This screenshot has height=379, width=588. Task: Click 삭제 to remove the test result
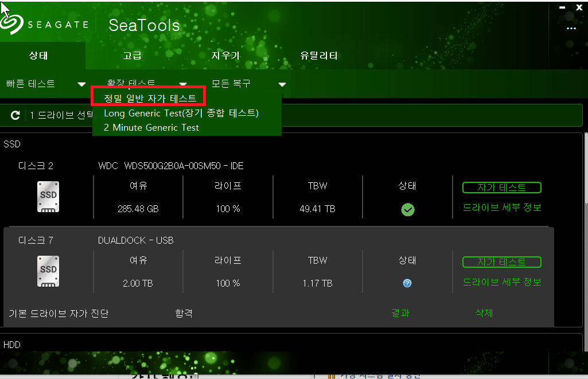tap(484, 312)
